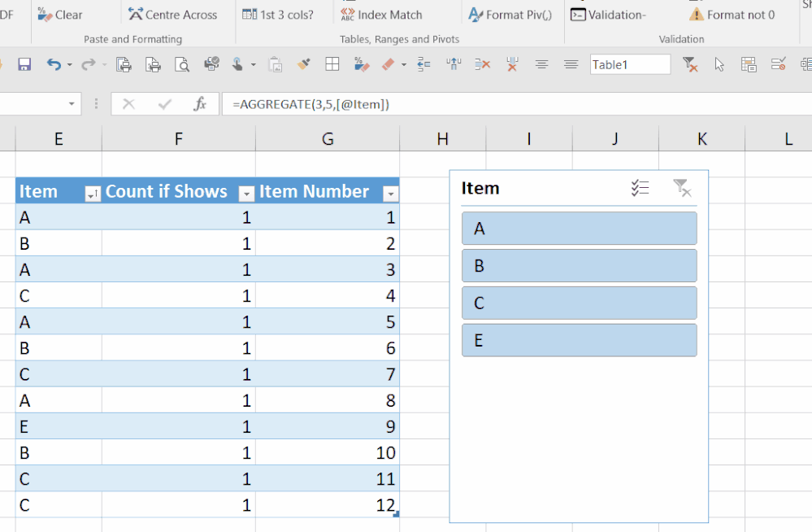Select column G header
The height and width of the screenshot is (532, 812).
[328, 138]
